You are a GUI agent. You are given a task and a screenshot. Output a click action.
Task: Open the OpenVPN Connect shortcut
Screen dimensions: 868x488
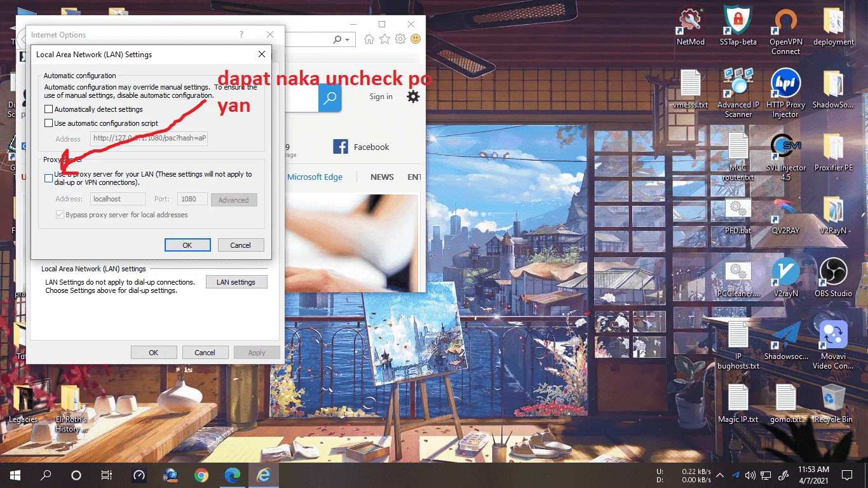click(x=786, y=30)
